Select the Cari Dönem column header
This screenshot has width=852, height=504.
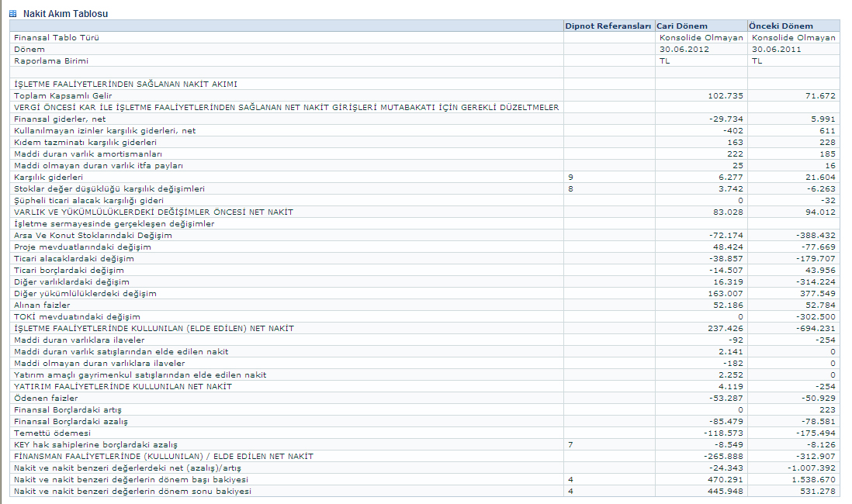pos(682,26)
